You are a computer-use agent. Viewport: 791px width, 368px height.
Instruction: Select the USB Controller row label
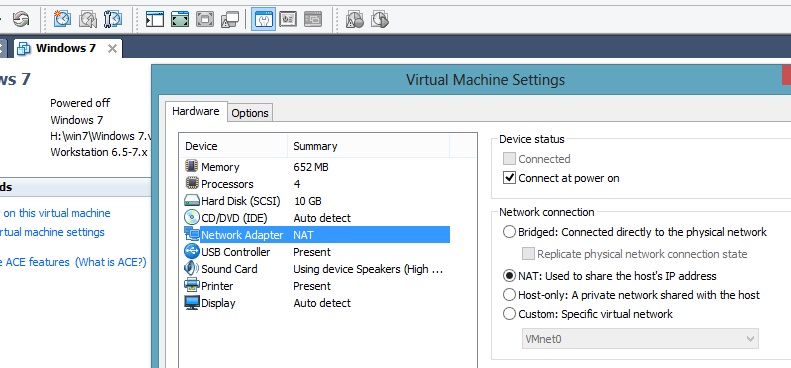(x=236, y=252)
